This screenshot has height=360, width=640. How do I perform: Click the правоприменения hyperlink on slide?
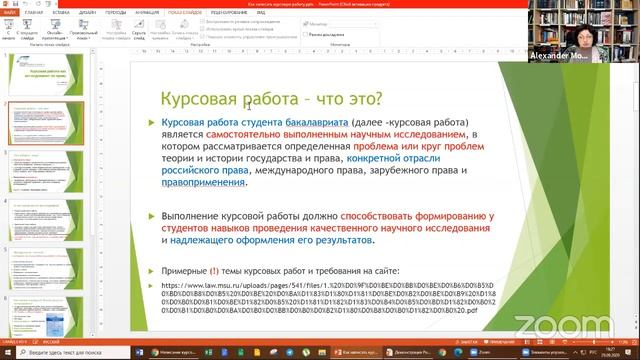coord(203,182)
